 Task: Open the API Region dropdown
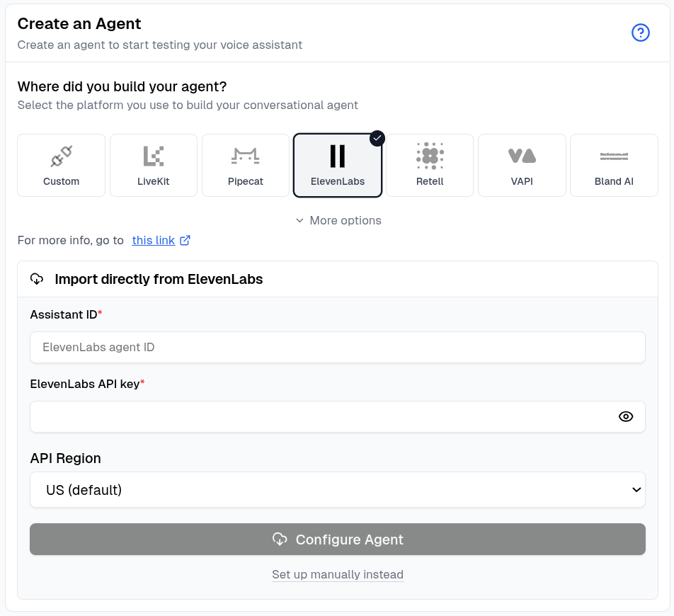(x=338, y=490)
